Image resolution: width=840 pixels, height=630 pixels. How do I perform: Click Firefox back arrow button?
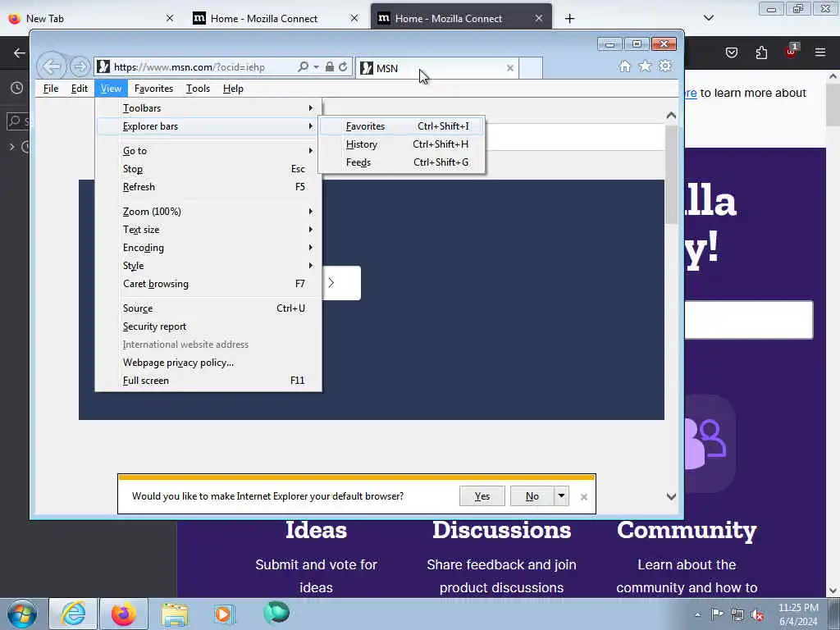20,52
